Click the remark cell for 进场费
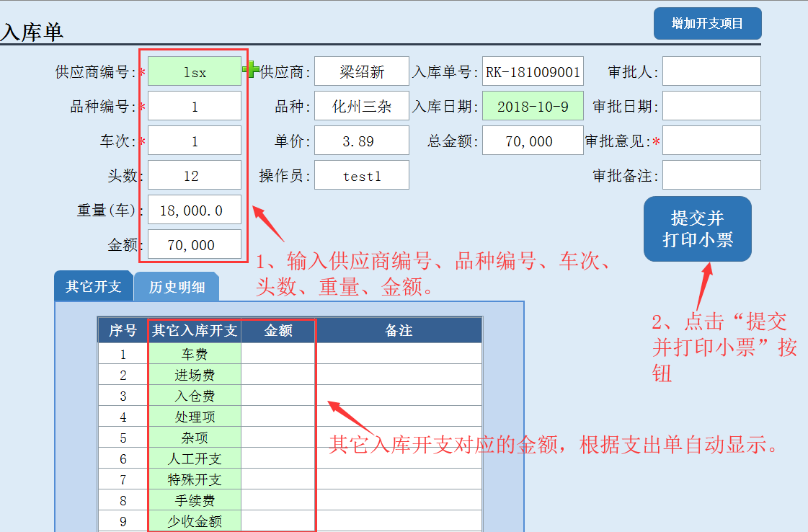Viewport: 808px width, 532px height. (x=399, y=375)
